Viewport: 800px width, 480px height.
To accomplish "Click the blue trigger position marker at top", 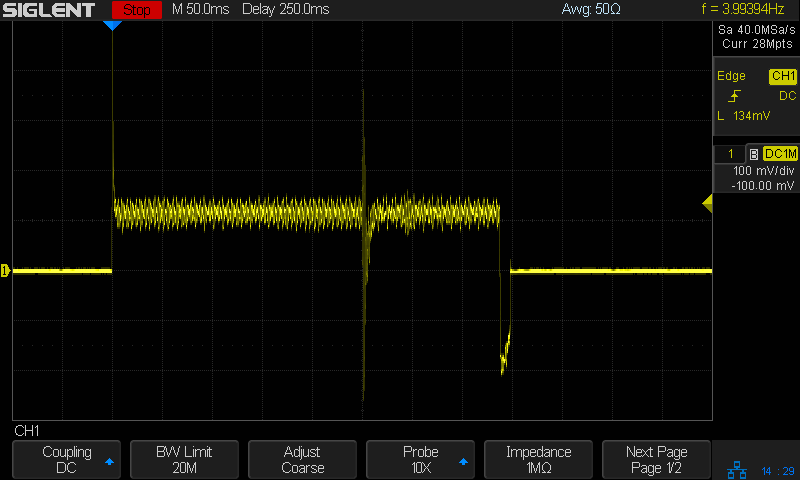I will (112, 25).
